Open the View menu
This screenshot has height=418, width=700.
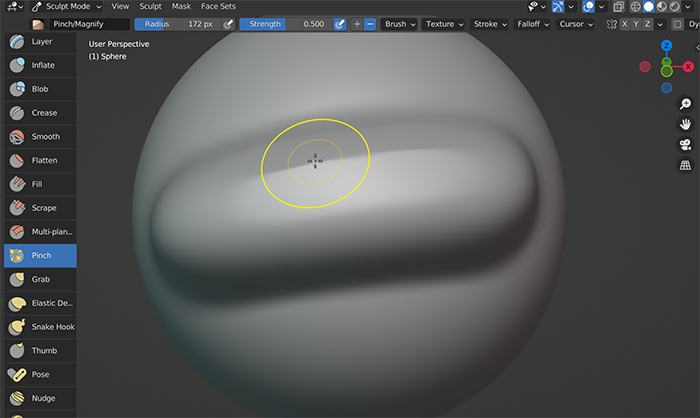click(120, 6)
